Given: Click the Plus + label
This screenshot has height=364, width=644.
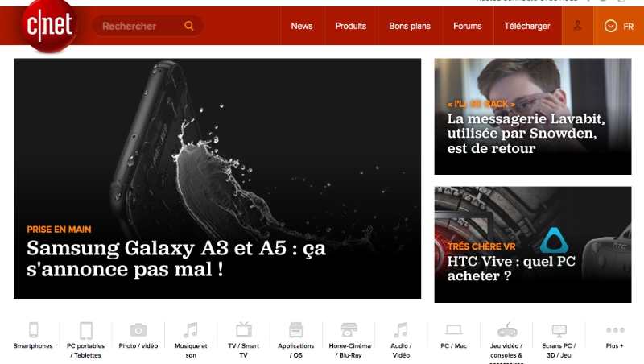Looking at the screenshot, I should (615, 346).
